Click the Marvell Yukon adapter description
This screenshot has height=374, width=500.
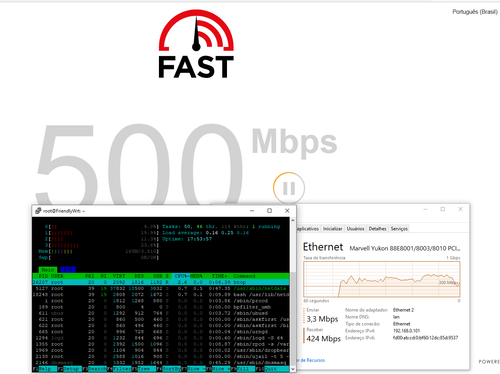coord(405,248)
